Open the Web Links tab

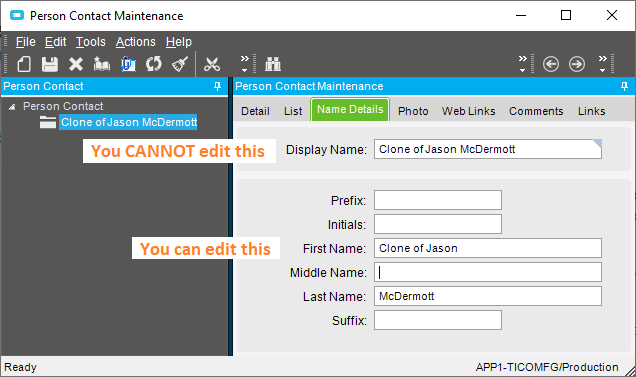coord(468,111)
